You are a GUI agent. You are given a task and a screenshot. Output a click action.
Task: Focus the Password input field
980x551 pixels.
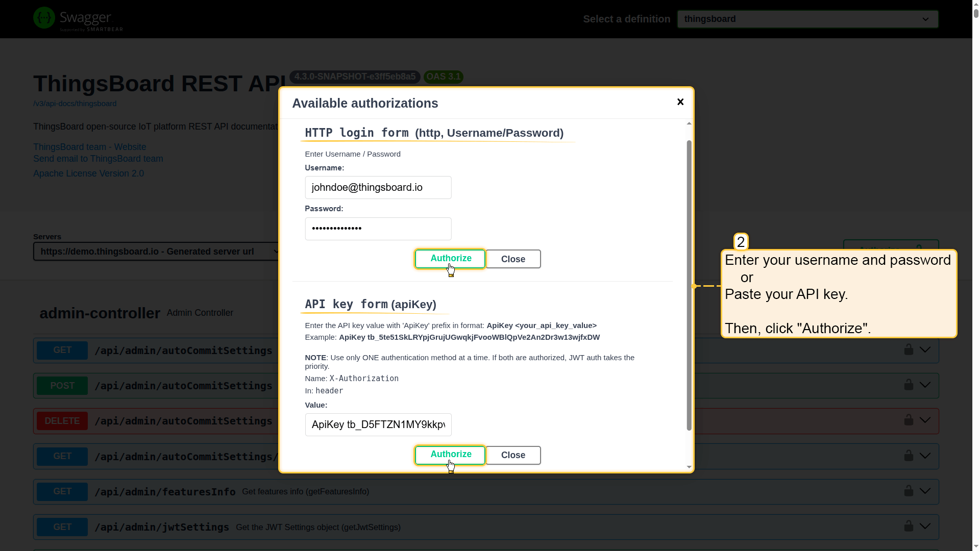(378, 229)
